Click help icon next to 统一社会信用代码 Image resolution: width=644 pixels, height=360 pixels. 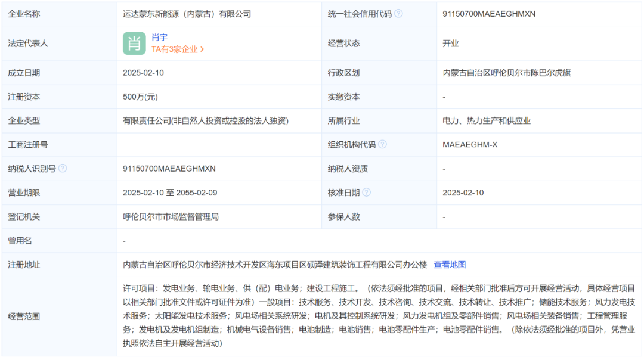point(398,14)
